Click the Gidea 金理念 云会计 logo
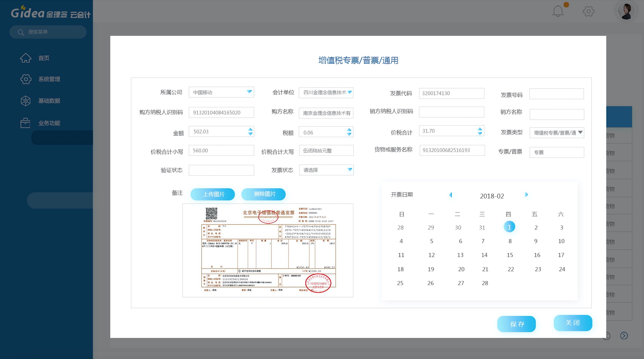 coord(51,12)
